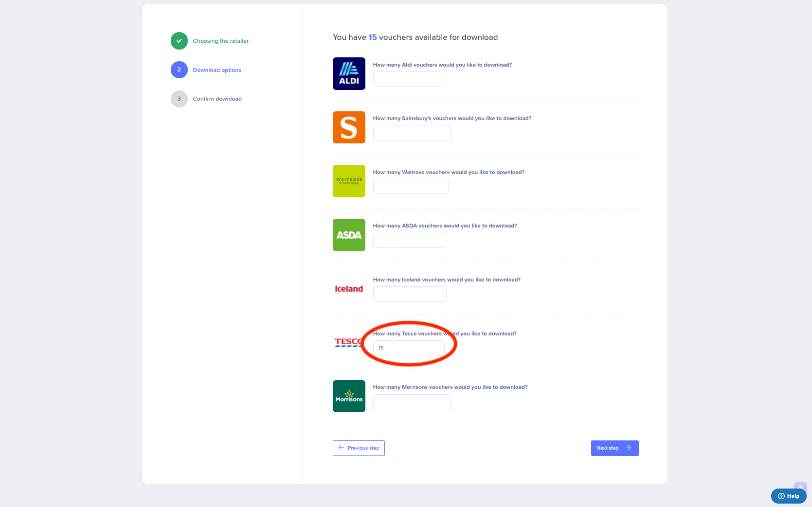Click the scroll-to-top arrow icon

click(800, 487)
